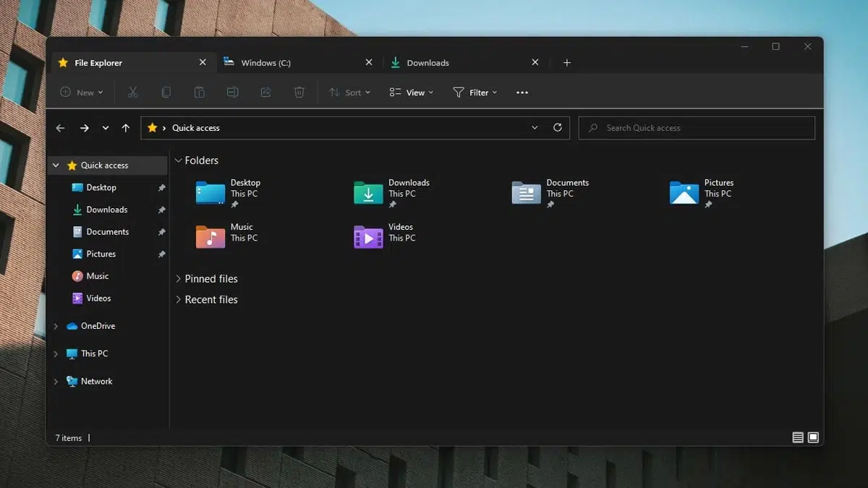The image size is (868, 488).
Task: Click the Copy icon
Action: [166, 92]
